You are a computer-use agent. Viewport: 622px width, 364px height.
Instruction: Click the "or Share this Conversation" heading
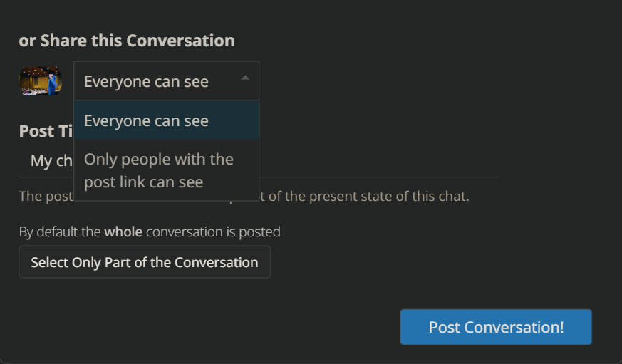tap(127, 41)
